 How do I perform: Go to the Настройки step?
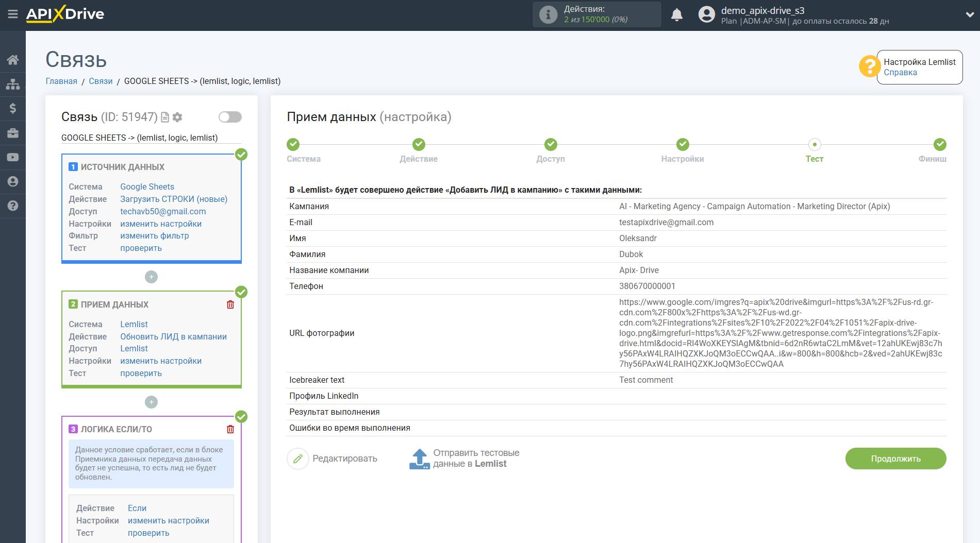coord(683,144)
